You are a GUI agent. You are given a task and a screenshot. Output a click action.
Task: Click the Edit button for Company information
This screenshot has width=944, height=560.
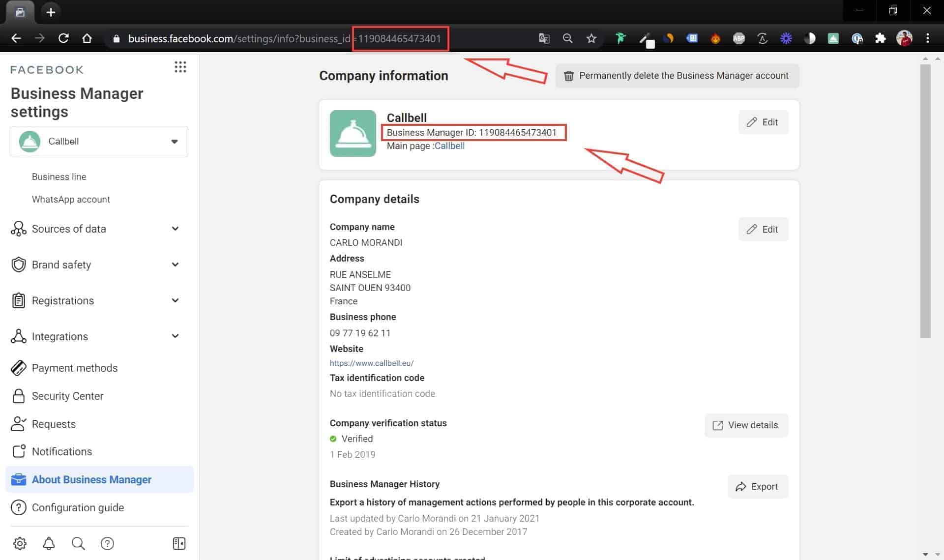[764, 122]
